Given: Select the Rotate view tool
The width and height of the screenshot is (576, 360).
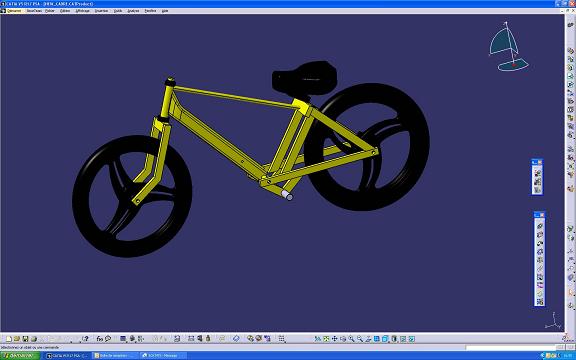Looking at the screenshot, I should [343, 339].
